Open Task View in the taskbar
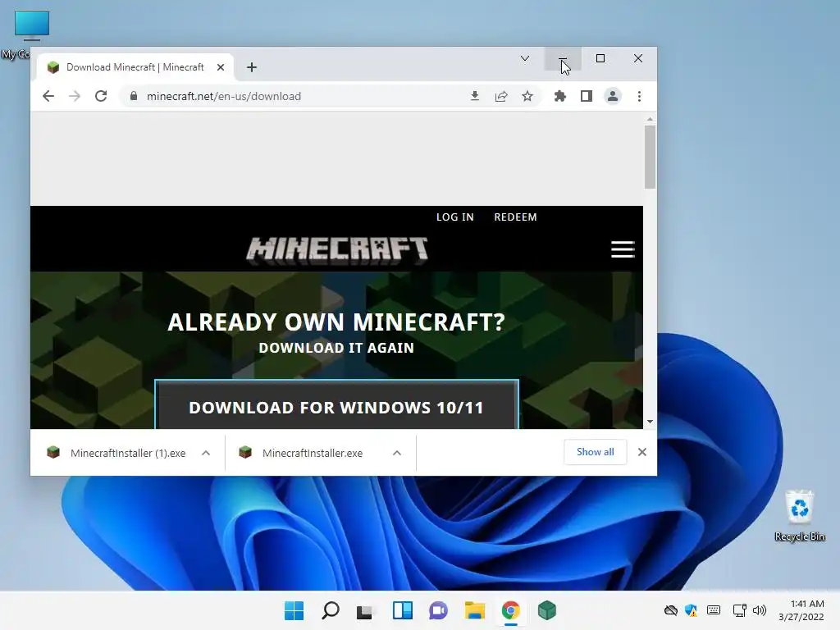 pyautogui.click(x=365, y=610)
